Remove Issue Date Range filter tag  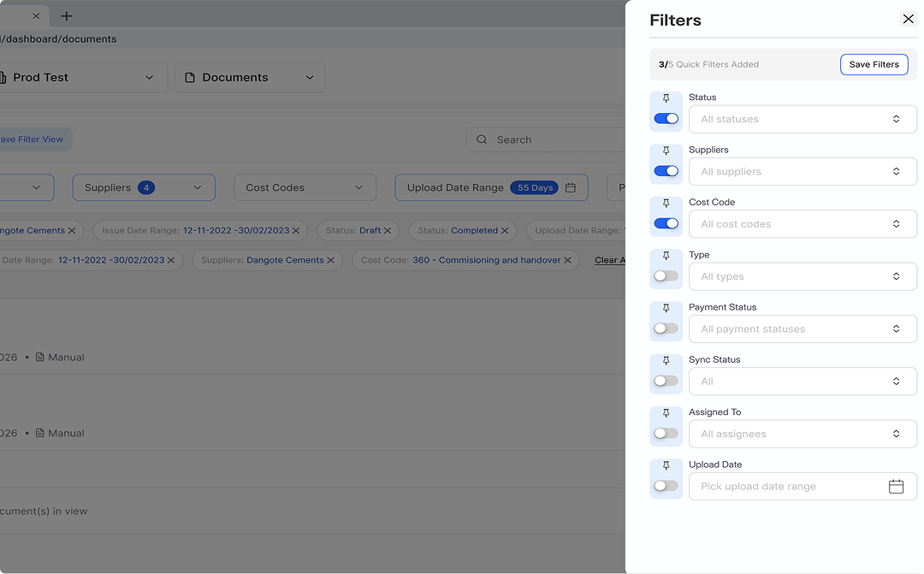coord(296,230)
